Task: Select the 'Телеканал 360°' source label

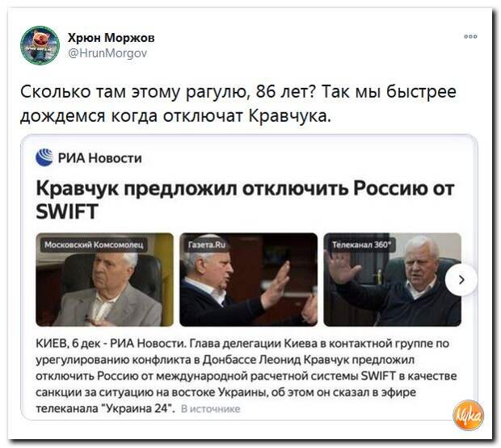Action: click(361, 245)
